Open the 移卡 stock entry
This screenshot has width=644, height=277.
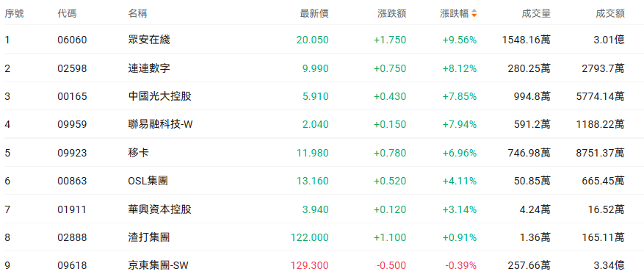point(138,153)
